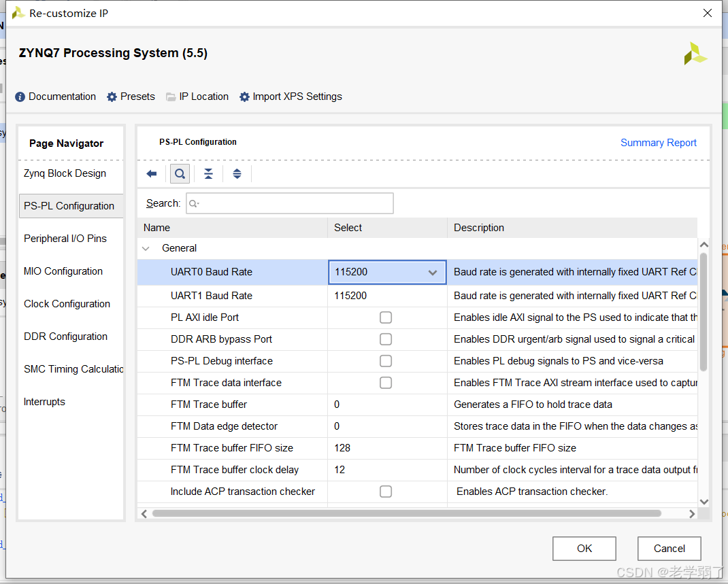
Task: Click the horizontal scrollbar right arrow
Action: point(692,514)
